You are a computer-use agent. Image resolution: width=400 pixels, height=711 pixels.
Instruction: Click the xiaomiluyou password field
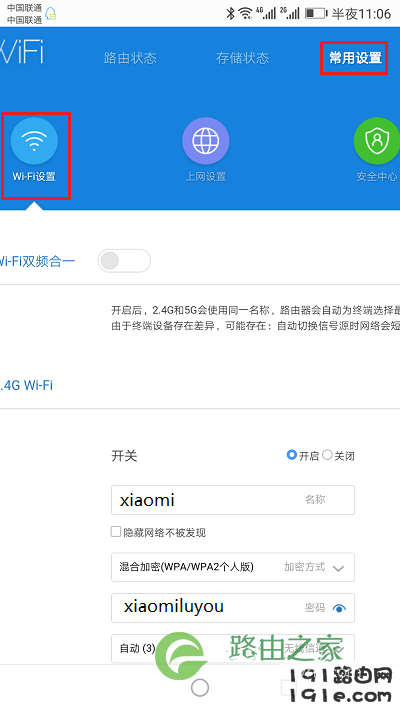coord(233,608)
